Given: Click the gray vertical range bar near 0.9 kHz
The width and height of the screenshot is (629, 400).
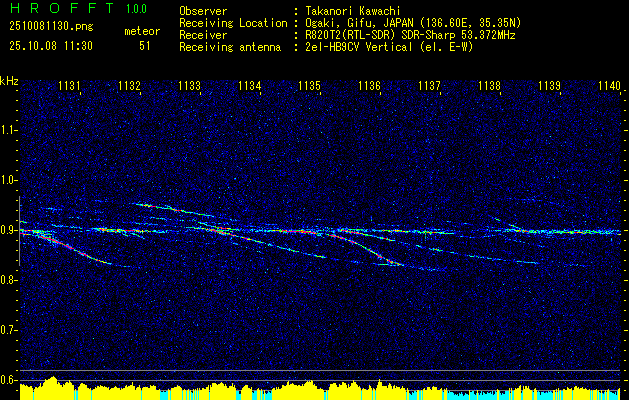Looking at the screenshot, I should (x=19, y=231).
